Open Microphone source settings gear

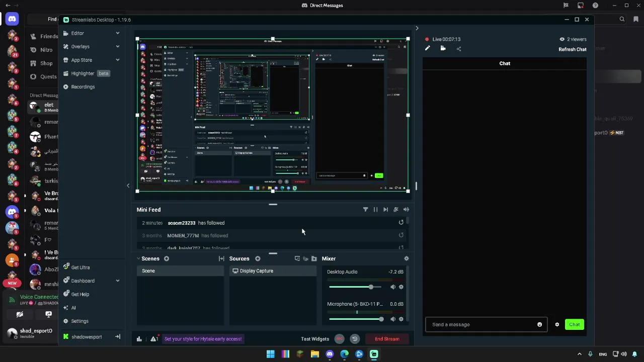pyautogui.click(x=401, y=319)
